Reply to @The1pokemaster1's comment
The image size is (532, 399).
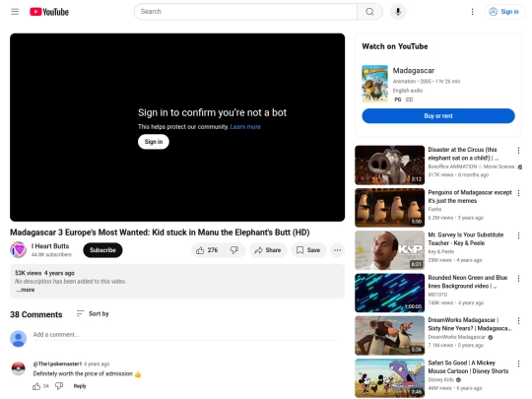point(80,386)
